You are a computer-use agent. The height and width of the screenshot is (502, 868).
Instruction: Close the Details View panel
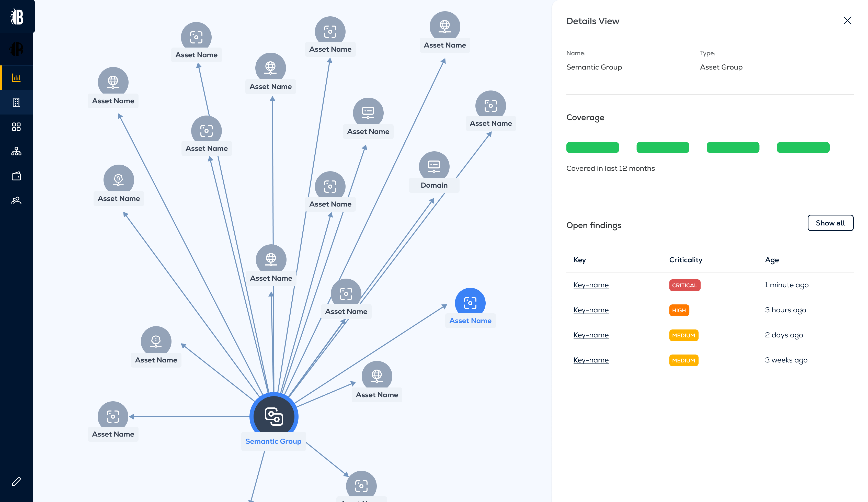pos(847,21)
